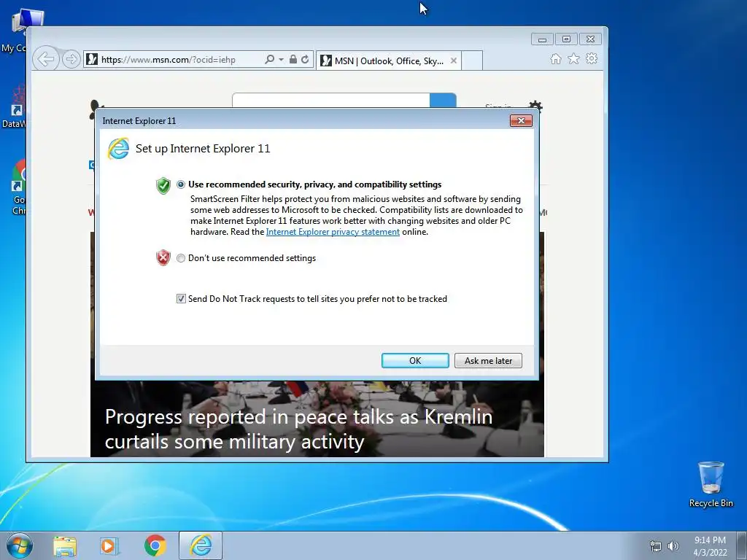
Task: Minimize the Internet Explorer window
Action: 542,39
